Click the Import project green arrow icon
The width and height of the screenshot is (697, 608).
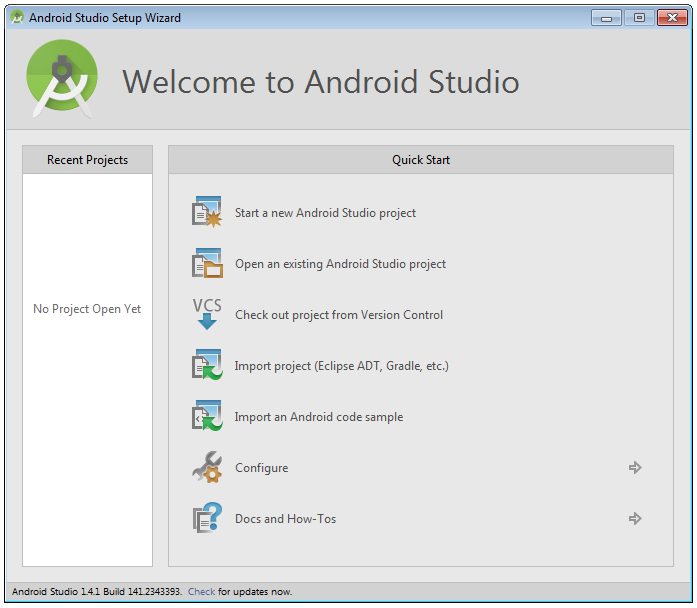coord(207,365)
